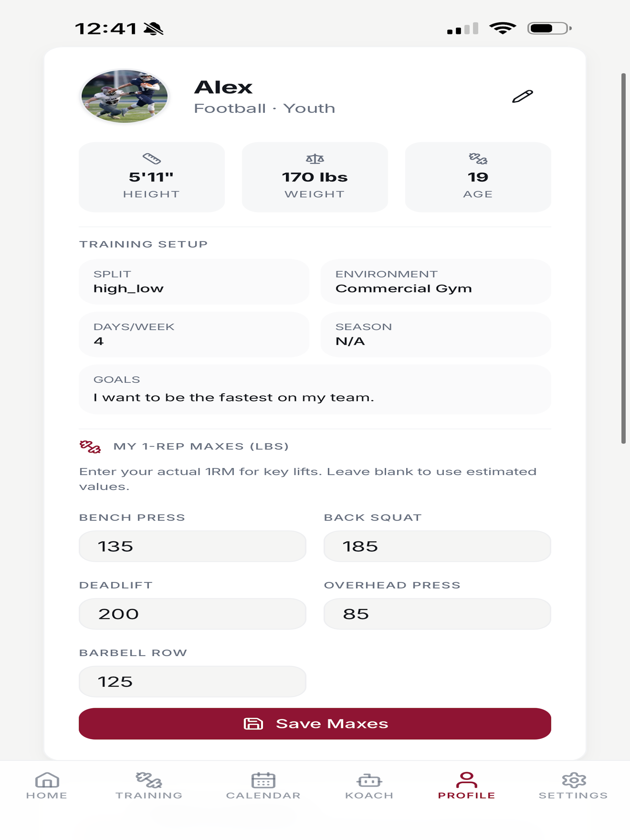This screenshot has height=840, width=630.
Task: Open the Settings gear icon
Action: click(x=574, y=780)
